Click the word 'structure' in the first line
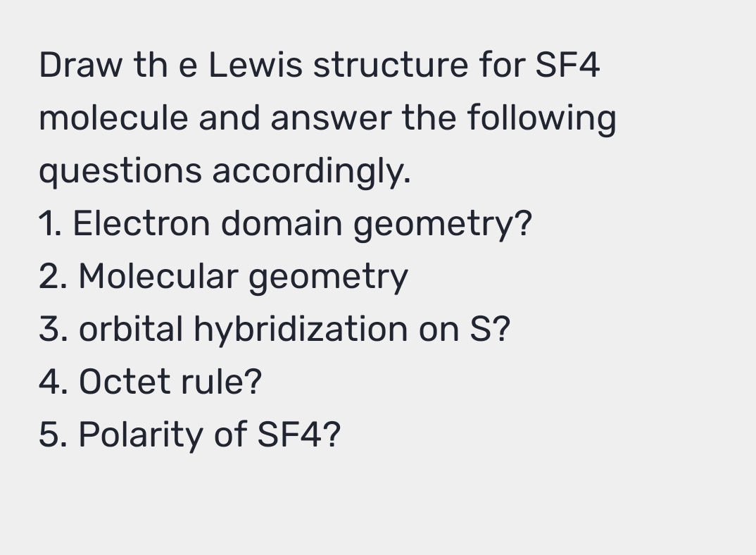 coord(391,65)
